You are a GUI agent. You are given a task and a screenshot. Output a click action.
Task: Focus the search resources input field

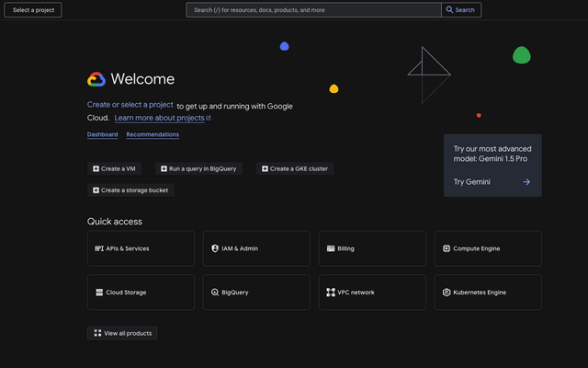click(313, 10)
